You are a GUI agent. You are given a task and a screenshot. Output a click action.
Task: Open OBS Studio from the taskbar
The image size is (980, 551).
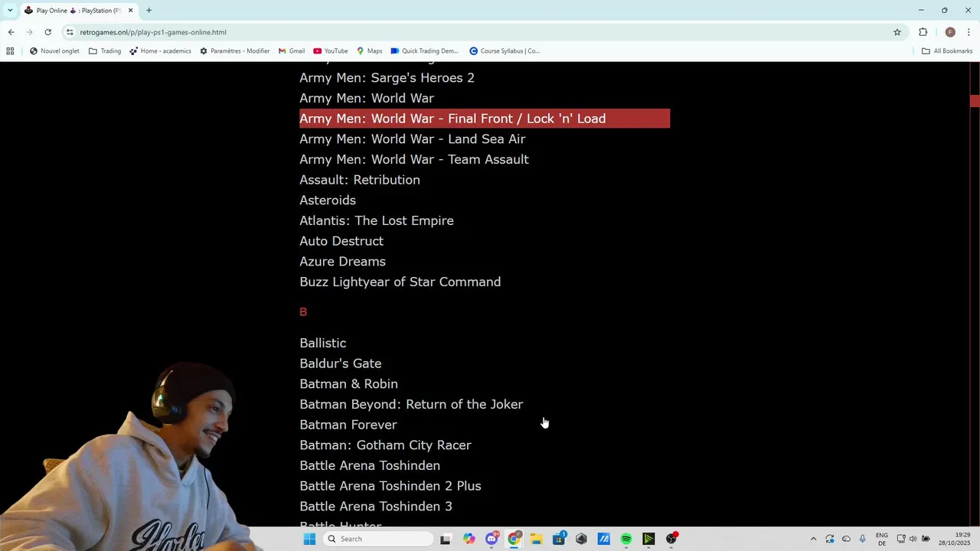pyautogui.click(x=671, y=539)
